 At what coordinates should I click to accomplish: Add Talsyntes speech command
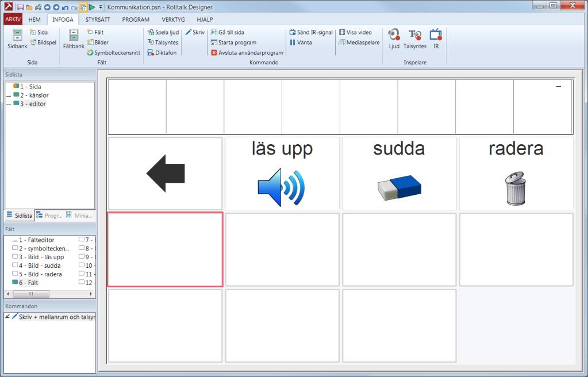pyautogui.click(x=163, y=43)
